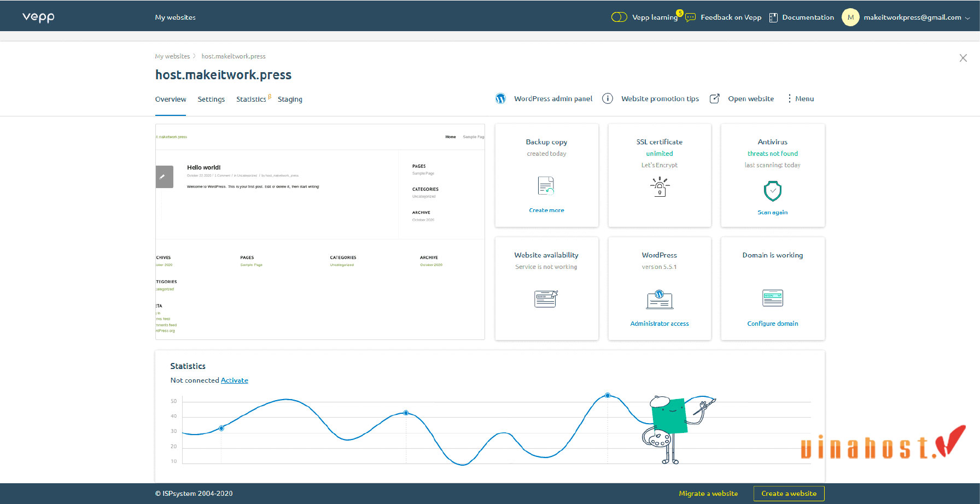
Task: Toggle the Vepp learning switch
Action: tap(619, 17)
